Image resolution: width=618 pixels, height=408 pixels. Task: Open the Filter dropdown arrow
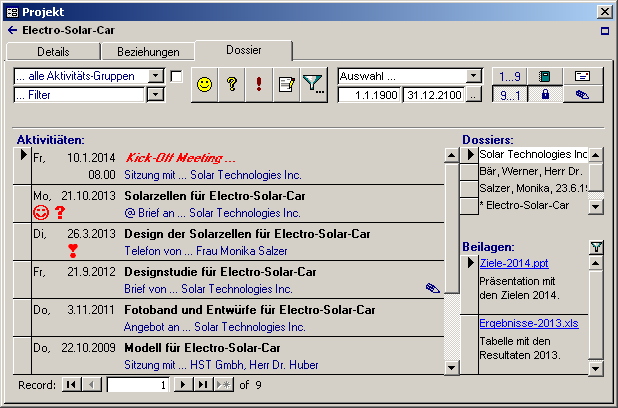[156, 95]
